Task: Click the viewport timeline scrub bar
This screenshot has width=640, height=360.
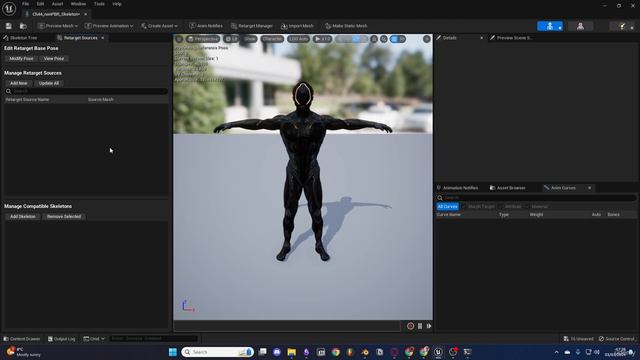Action: click(x=287, y=326)
